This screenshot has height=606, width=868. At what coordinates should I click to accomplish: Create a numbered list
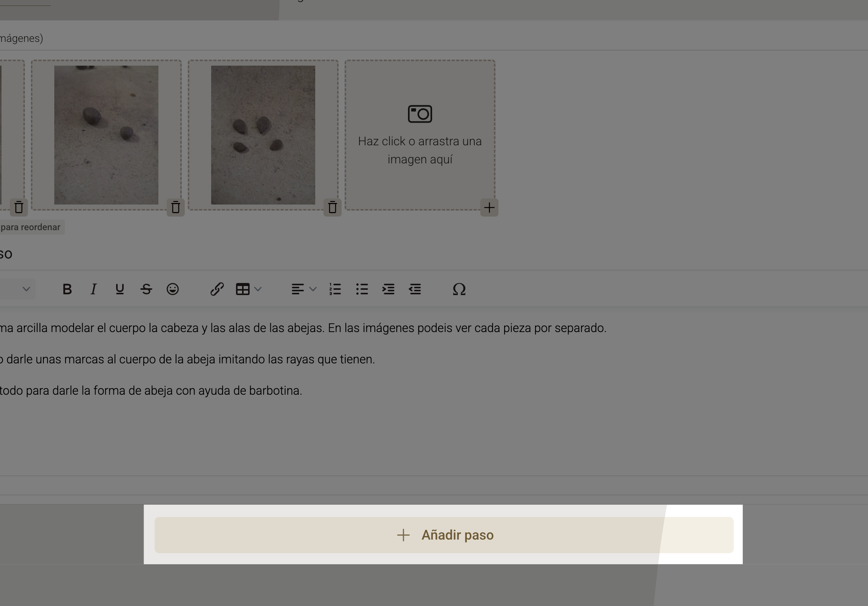pyautogui.click(x=335, y=289)
